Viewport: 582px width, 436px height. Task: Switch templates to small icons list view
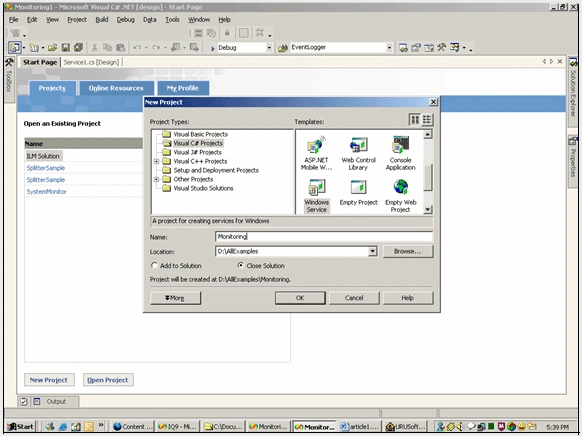click(x=427, y=119)
